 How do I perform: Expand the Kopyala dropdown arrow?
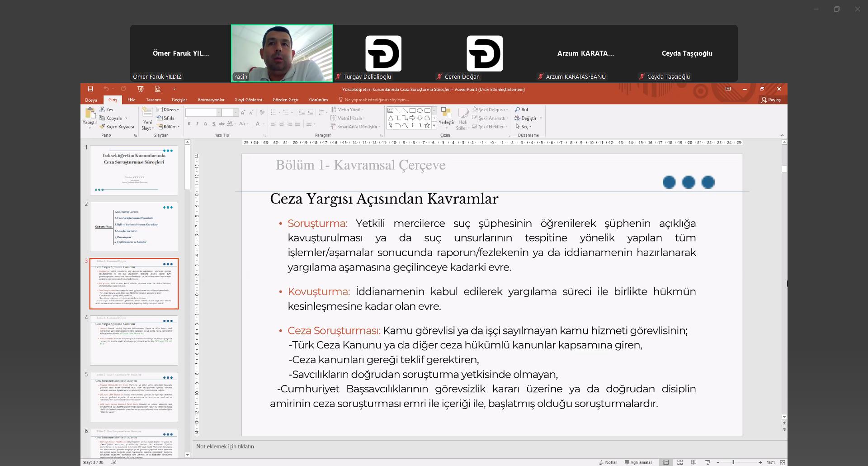(x=126, y=118)
